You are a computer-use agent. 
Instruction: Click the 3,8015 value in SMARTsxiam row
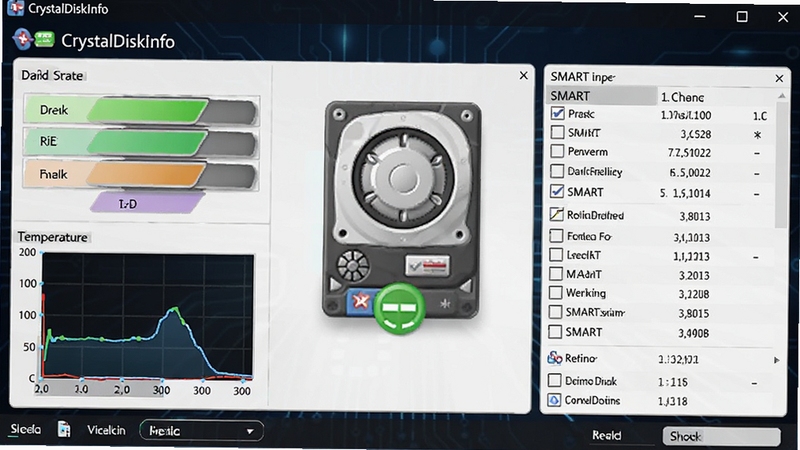pos(694,313)
